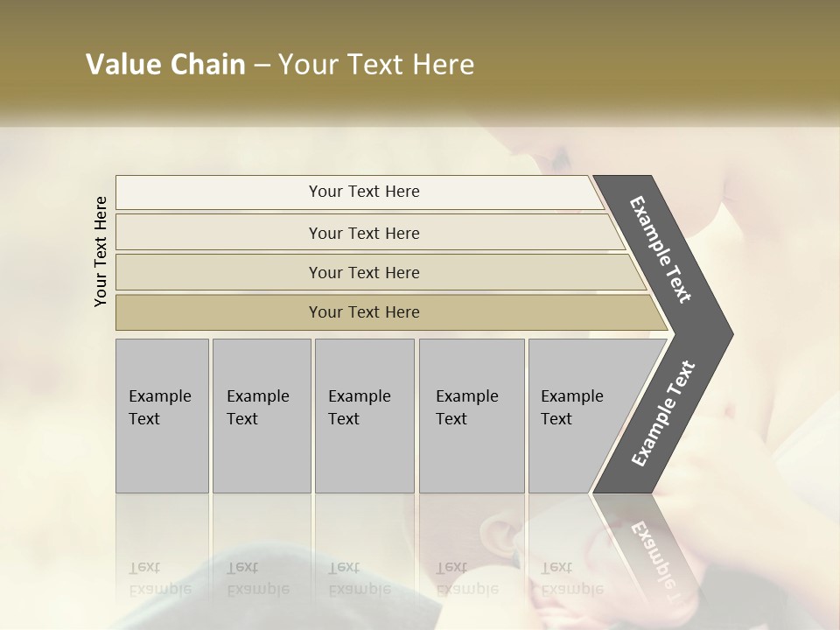840x630 pixels.
Task: Click the second gray "Example Text" box
Action: pyautogui.click(x=261, y=416)
